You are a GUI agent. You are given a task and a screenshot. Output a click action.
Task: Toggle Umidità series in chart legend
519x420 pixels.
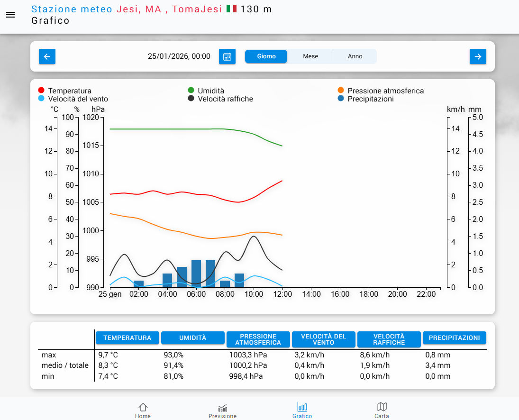click(x=210, y=91)
